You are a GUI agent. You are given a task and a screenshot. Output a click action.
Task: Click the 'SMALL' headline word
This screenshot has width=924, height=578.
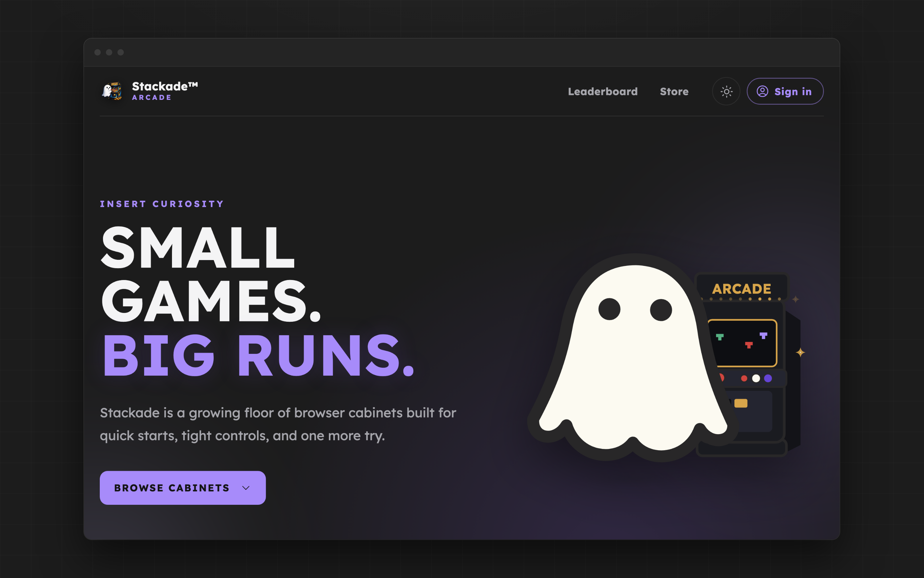click(198, 247)
